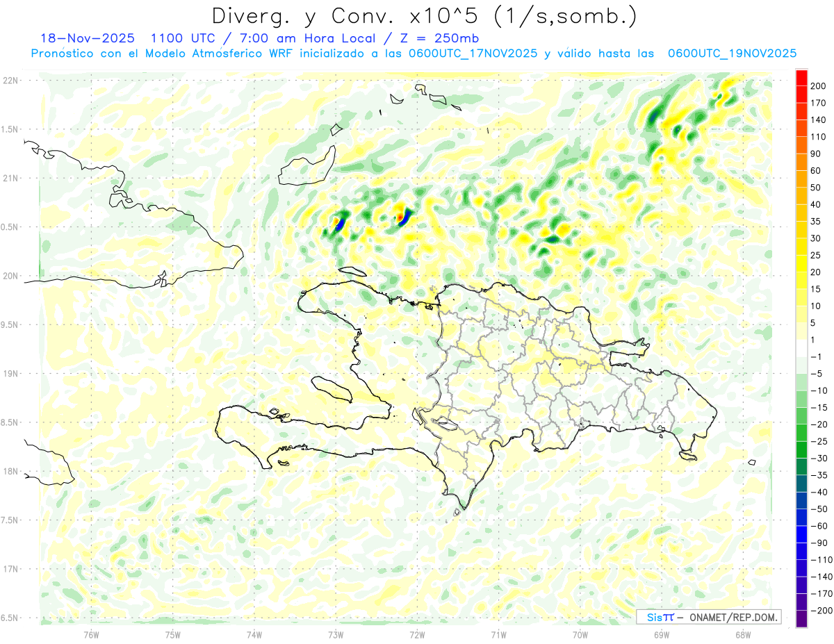
Task: Click the '200' color bar label
Action: tap(818, 85)
